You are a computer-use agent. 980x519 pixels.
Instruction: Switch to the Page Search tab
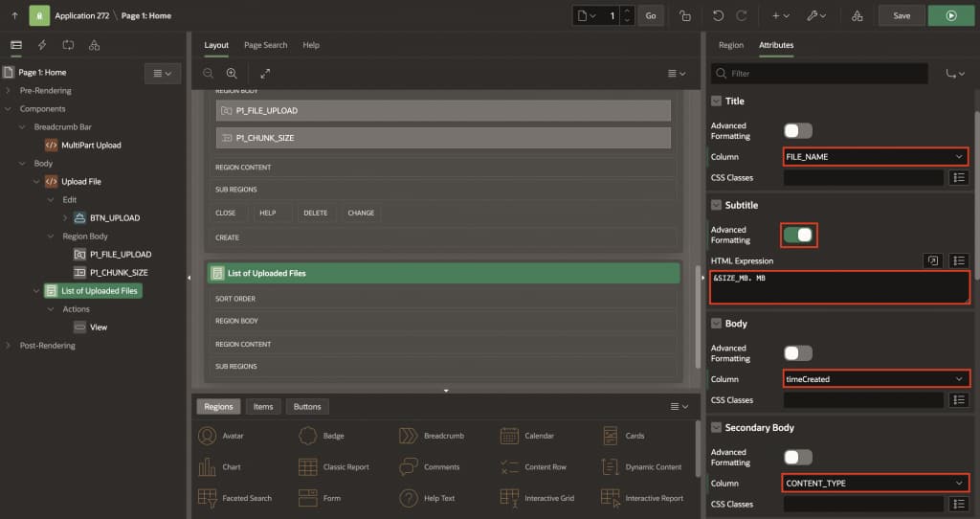click(x=265, y=45)
